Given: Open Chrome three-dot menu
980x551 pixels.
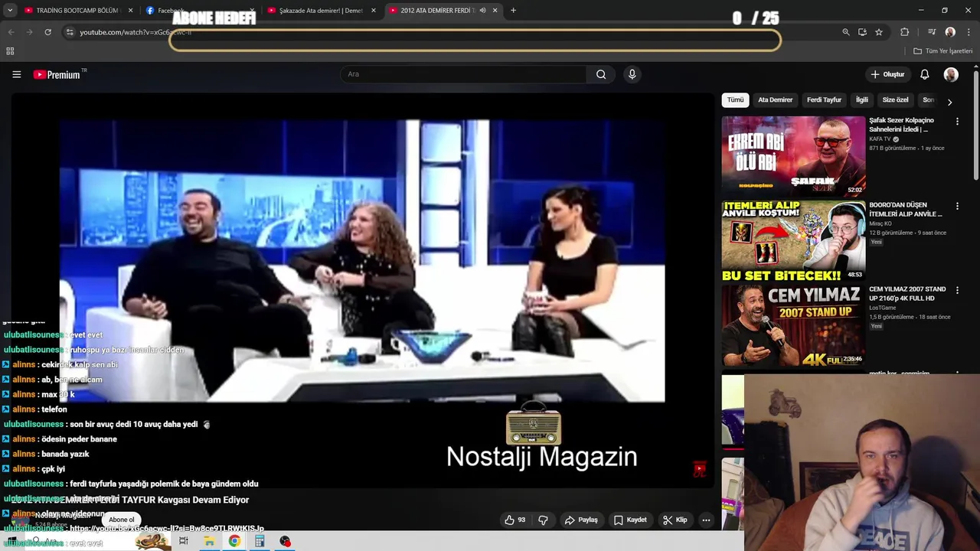Looking at the screenshot, I should [x=969, y=32].
